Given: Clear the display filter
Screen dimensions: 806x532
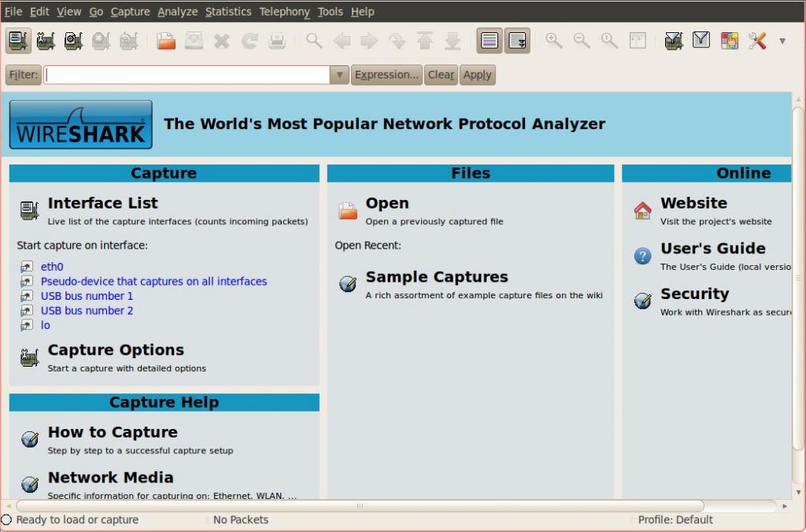Looking at the screenshot, I should point(441,75).
